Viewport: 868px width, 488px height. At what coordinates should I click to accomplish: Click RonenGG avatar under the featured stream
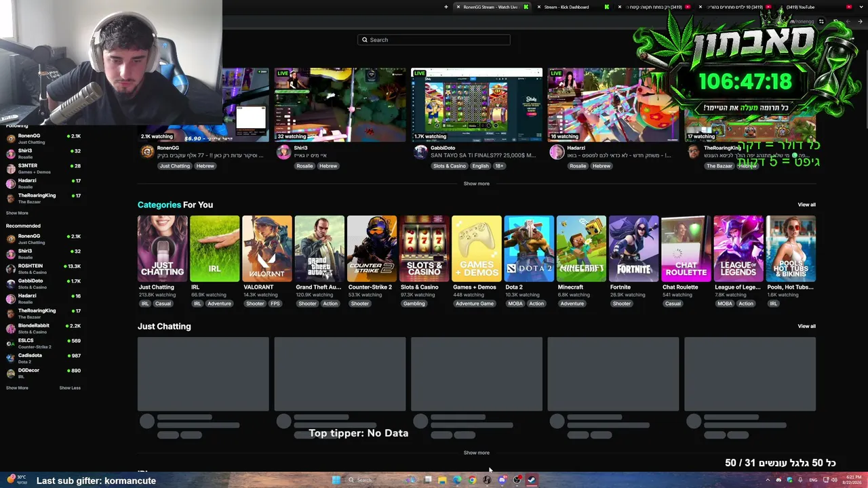pyautogui.click(x=147, y=152)
